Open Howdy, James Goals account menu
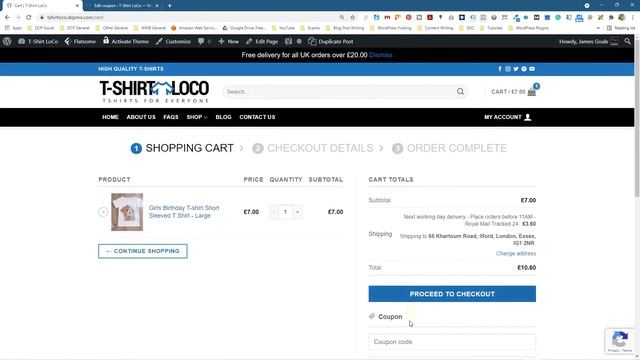The image size is (640, 360). (588, 41)
